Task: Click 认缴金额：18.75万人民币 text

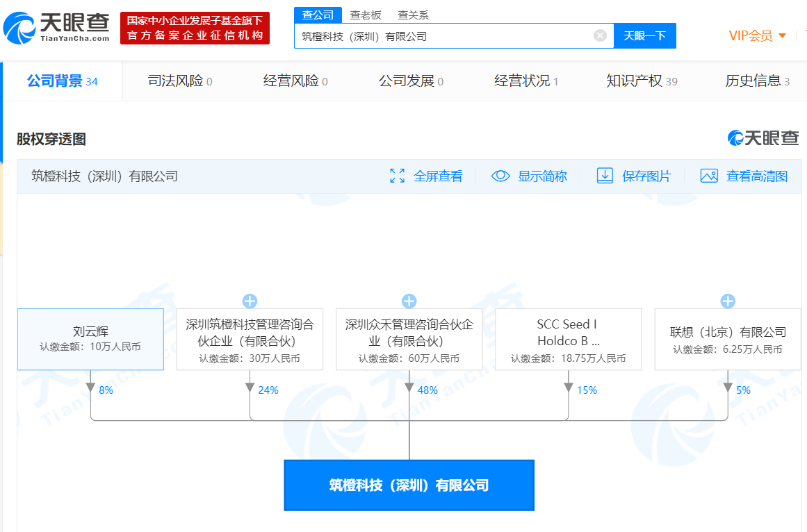Action: 568,358
